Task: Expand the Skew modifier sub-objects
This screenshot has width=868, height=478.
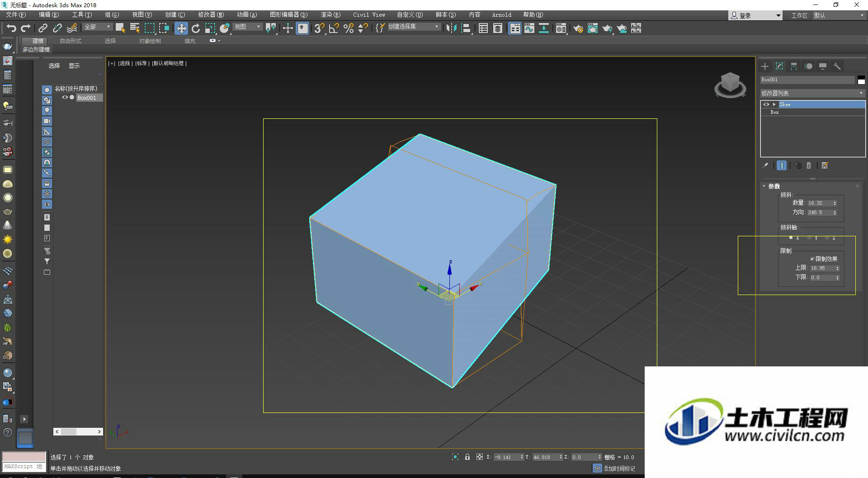Action: (774, 104)
